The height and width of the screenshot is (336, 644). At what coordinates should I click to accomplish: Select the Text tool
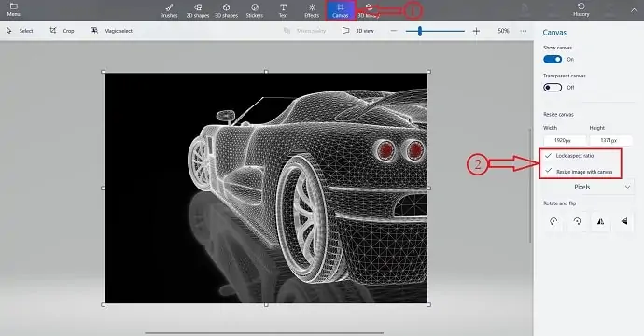coord(284,10)
